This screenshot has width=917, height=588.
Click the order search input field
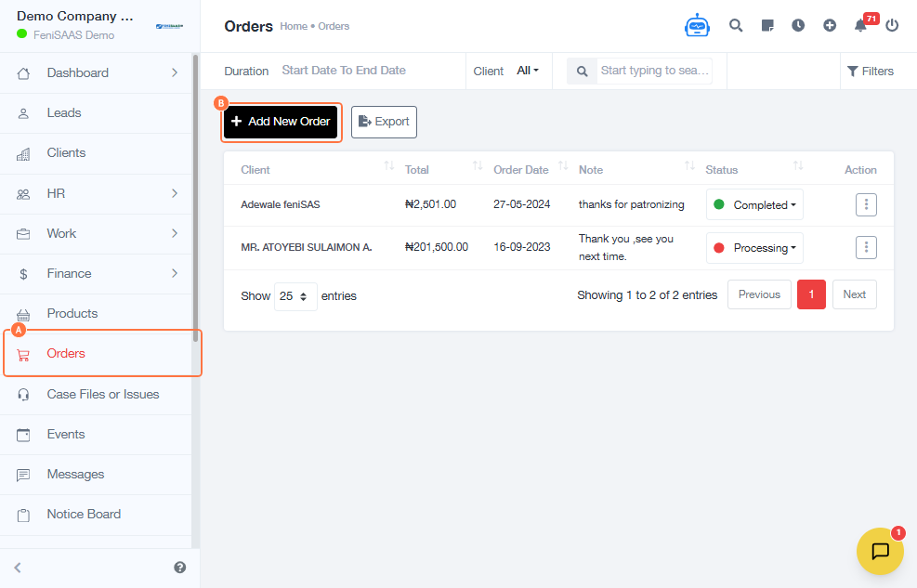pyautogui.click(x=654, y=71)
